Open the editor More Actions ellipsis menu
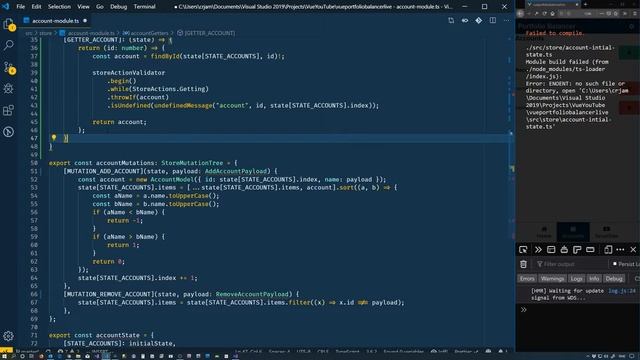 [507, 20]
